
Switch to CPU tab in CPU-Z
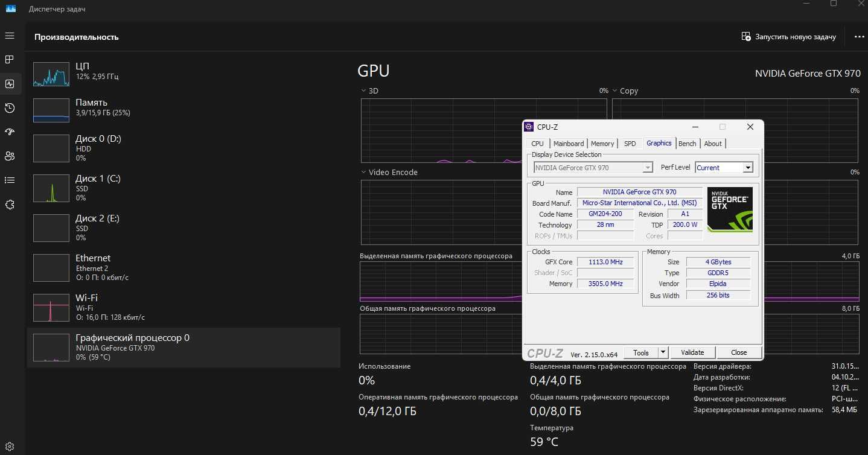537,144
